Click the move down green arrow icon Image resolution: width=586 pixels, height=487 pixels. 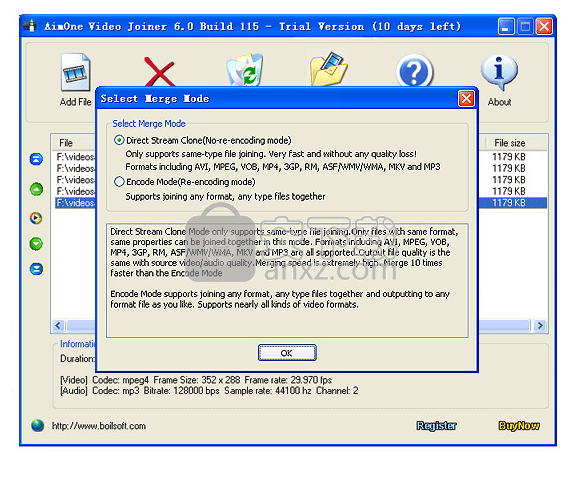coord(36,244)
